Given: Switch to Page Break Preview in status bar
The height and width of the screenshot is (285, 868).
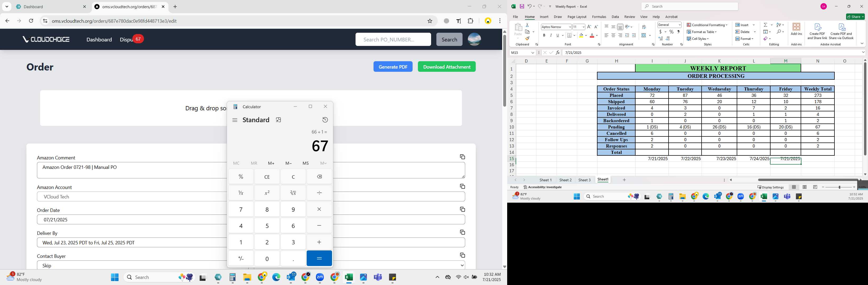Looking at the screenshot, I should click(x=815, y=187).
